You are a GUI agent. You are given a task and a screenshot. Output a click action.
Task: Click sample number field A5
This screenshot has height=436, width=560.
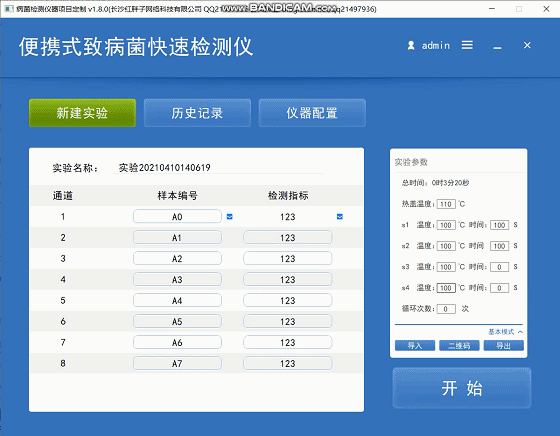click(177, 321)
